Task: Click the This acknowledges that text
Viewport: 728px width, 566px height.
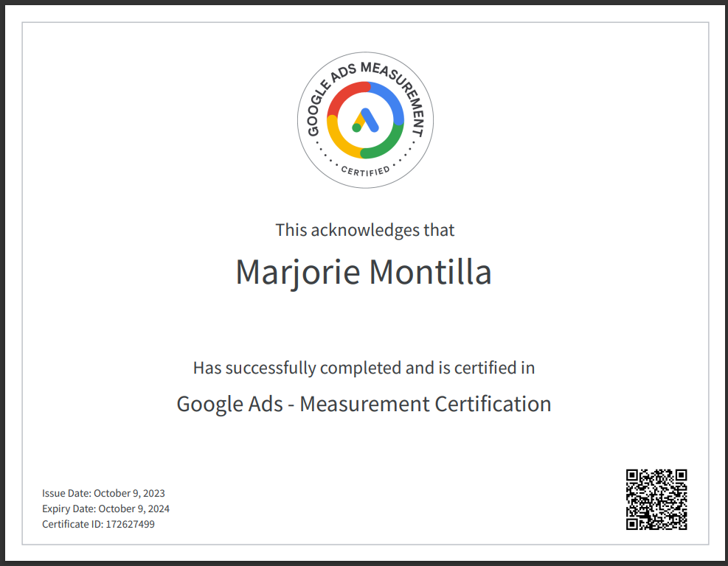Action: (364, 230)
